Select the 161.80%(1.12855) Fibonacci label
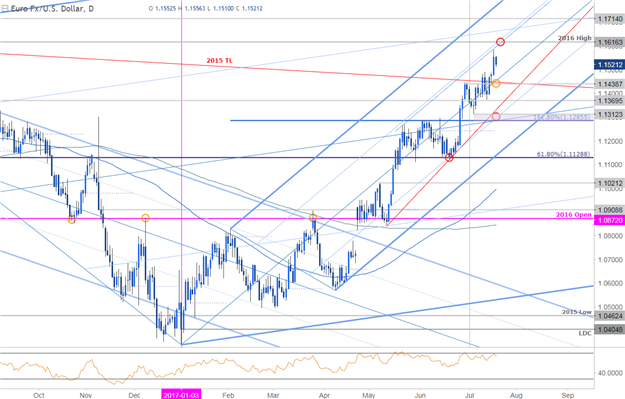This screenshot has height=399, width=625. [x=562, y=117]
